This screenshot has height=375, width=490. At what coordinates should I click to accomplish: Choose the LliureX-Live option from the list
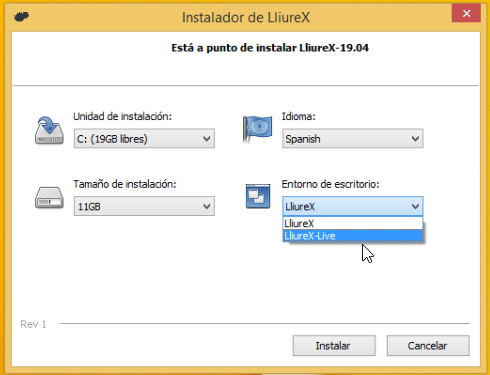[x=353, y=236]
